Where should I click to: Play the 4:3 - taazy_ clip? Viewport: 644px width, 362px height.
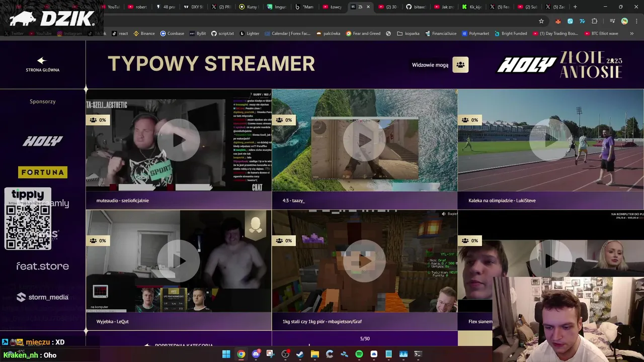pos(364,140)
